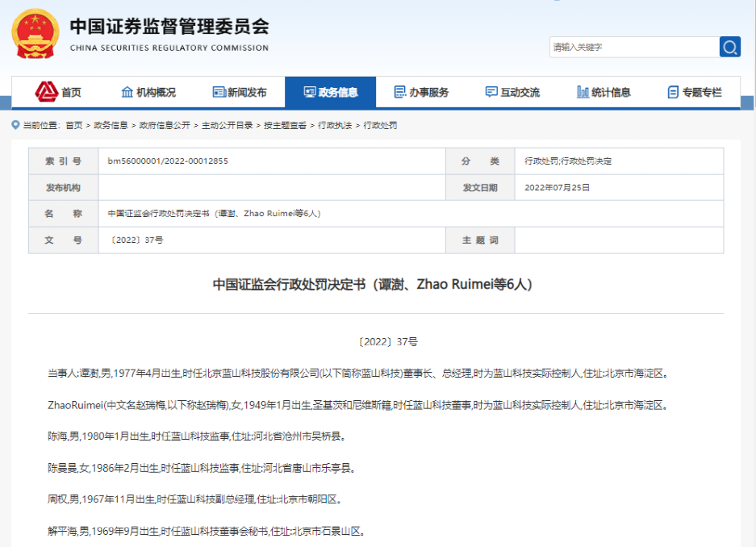Viewport: 756px width, 547px height.
Task: Click the bar chart icon beside 统计信息
Action: (583, 91)
